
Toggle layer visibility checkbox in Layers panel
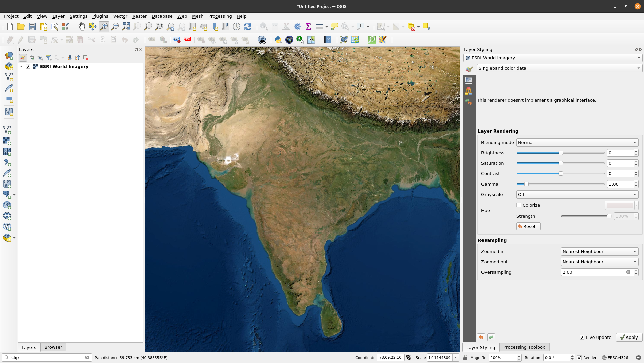[28, 66]
